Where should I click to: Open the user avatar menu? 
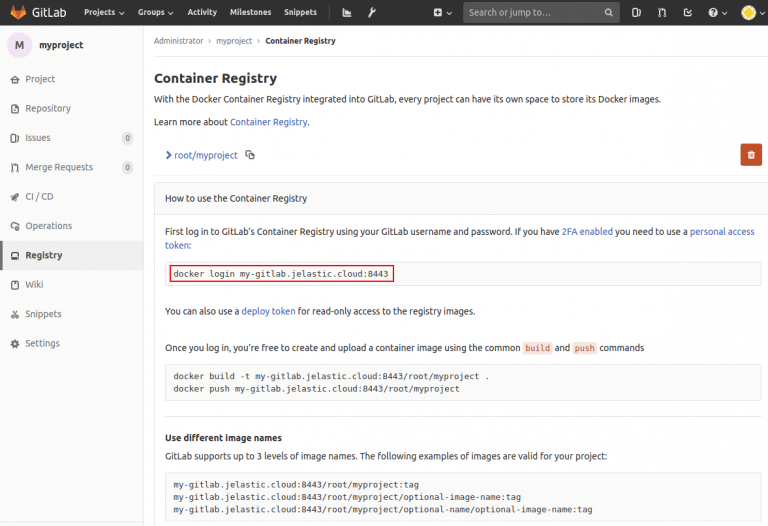(752, 13)
